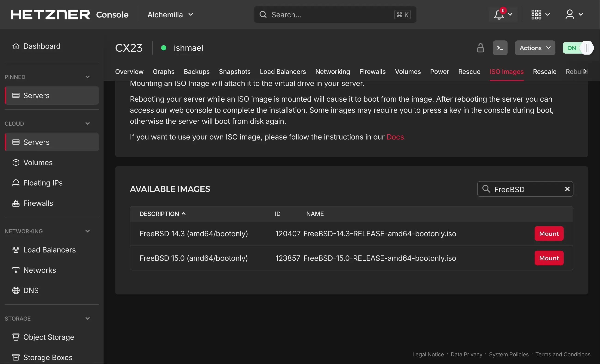
Task: Open the web console terminal icon
Action: pyautogui.click(x=500, y=48)
